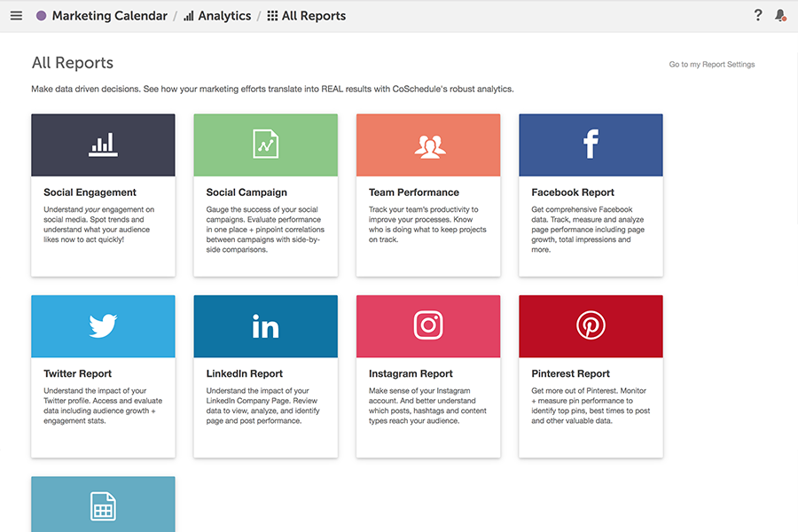Click the Twitter bird icon

click(104, 325)
